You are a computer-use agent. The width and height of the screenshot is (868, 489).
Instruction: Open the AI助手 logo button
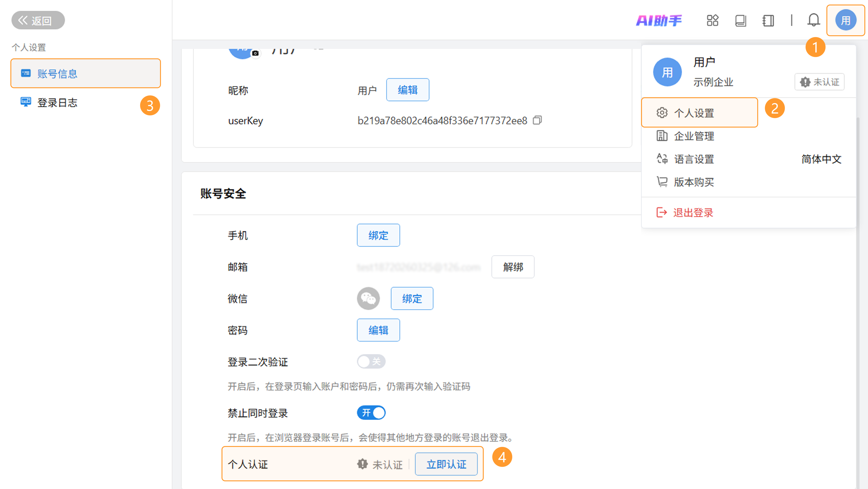coord(659,20)
